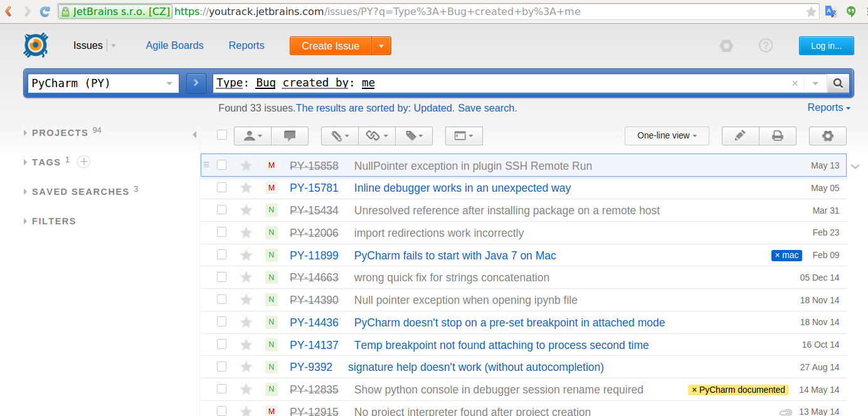
Task: Check the box for PY-12006
Action: (x=221, y=232)
